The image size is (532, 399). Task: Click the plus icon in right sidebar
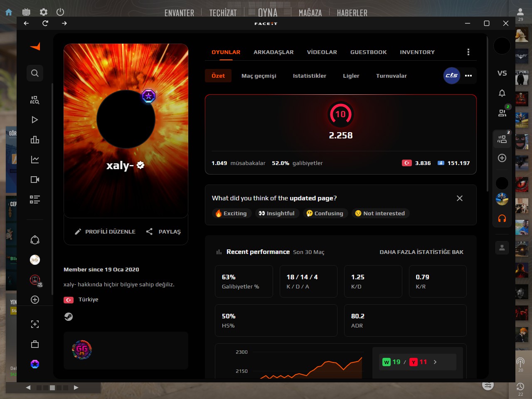[x=502, y=158]
